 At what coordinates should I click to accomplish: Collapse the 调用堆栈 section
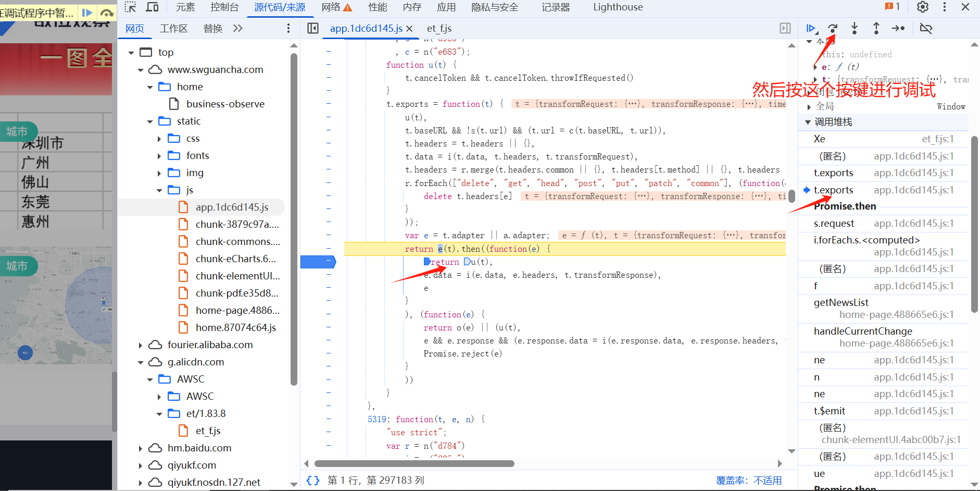point(808,122)
